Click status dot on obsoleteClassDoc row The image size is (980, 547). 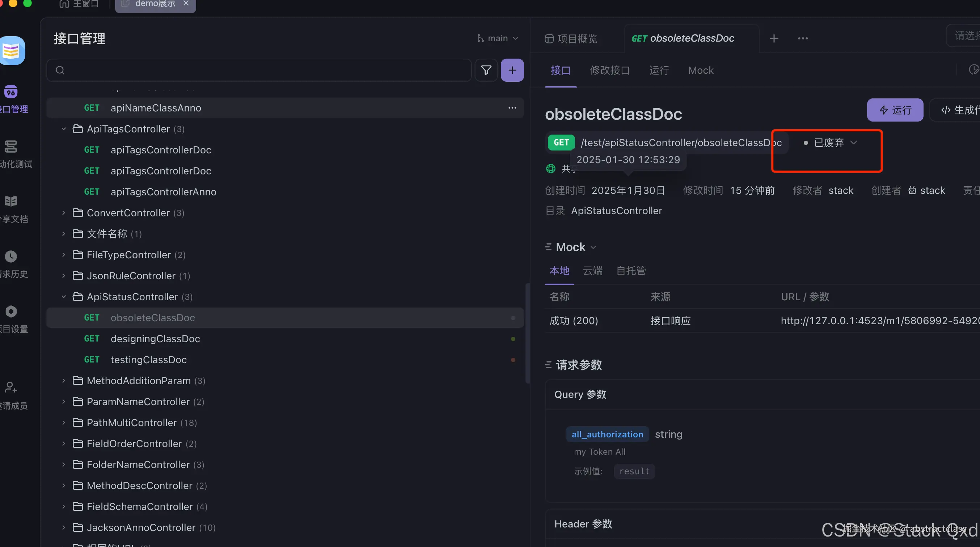[x=513, y=318]
